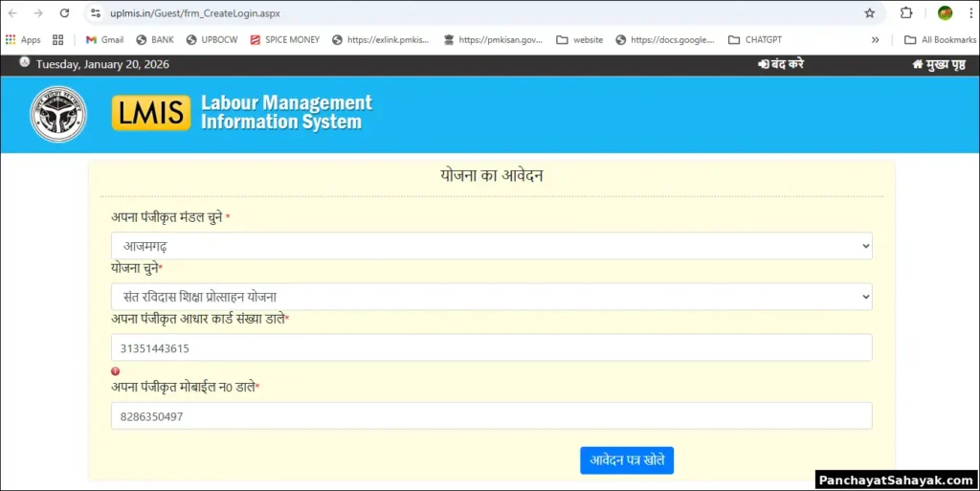
Task: Click the Aadhaar number input field
Action: pyautogui.click(x=491, y=347)
